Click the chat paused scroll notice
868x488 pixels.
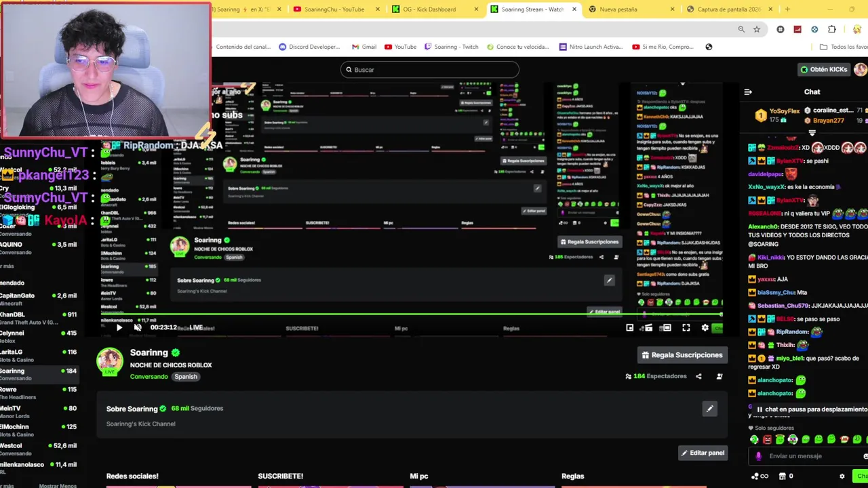[x=810, y=409]
